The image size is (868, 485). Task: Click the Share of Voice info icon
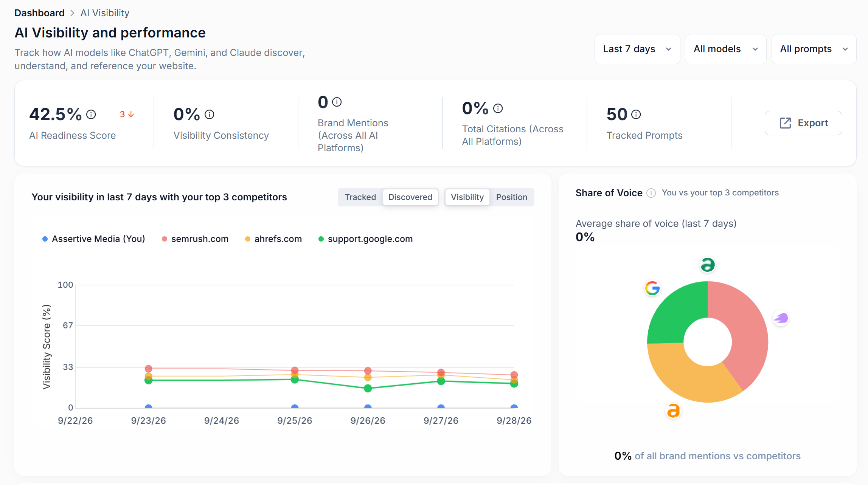click(x=651, y=193)
